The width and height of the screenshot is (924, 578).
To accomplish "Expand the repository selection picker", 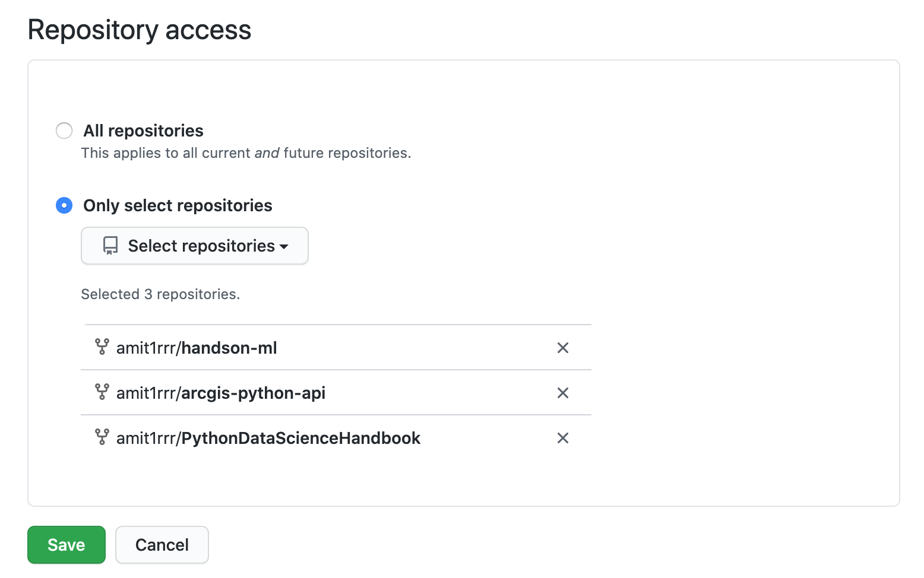I will (194, 246).
